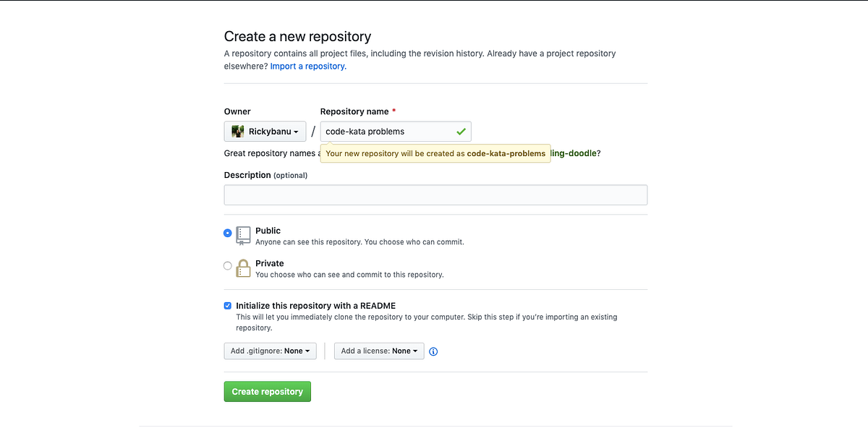Click the yellow repository name tooltip
Image resolution: width=868 pixels, height=428 pixels.
[x=434, y=153]
